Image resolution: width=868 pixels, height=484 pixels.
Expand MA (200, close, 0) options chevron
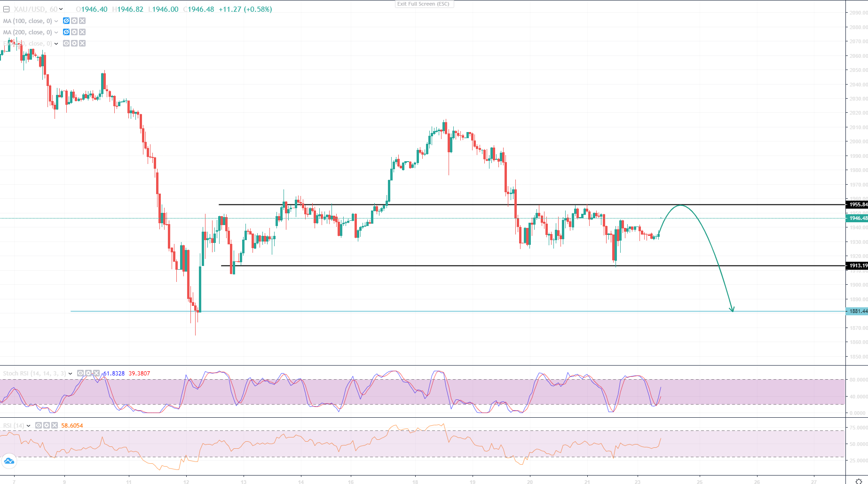(x=56, y=32)
